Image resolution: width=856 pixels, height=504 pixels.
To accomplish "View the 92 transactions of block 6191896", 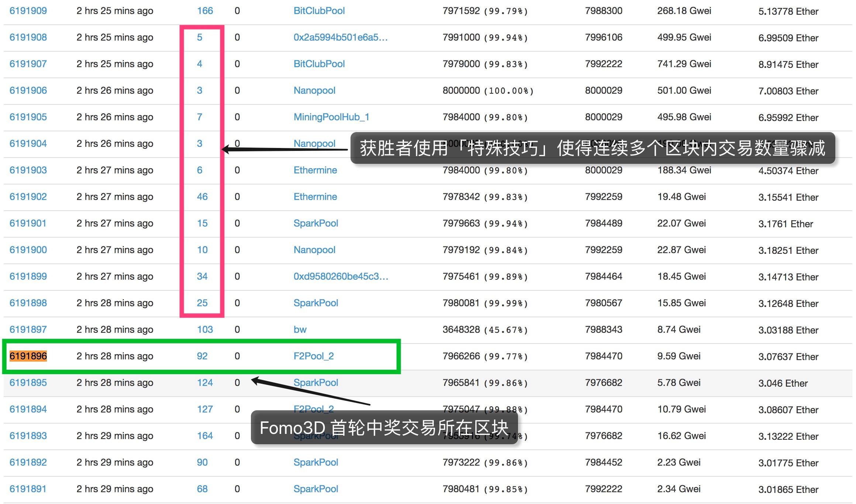I will pos(202,356).
